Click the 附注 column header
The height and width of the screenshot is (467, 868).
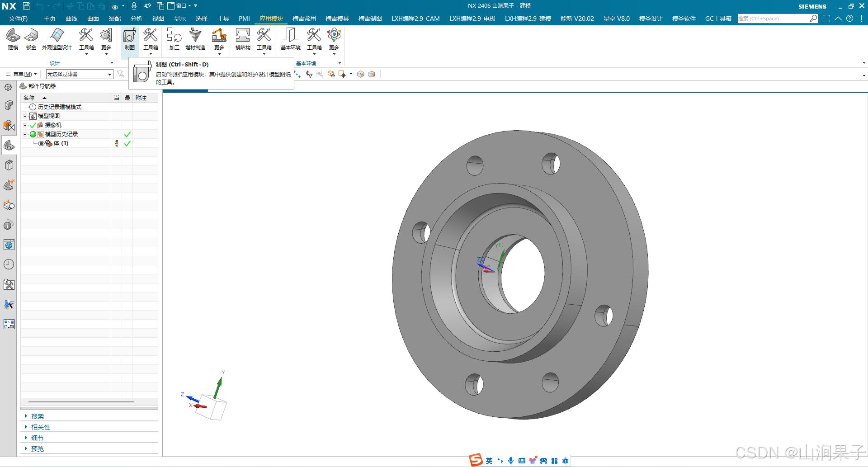coord(145,98)
